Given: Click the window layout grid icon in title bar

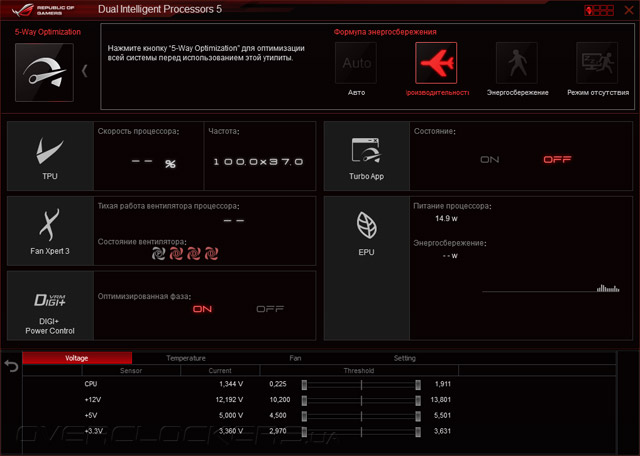Looking at the screenshot, I should [x=599, y=10].
